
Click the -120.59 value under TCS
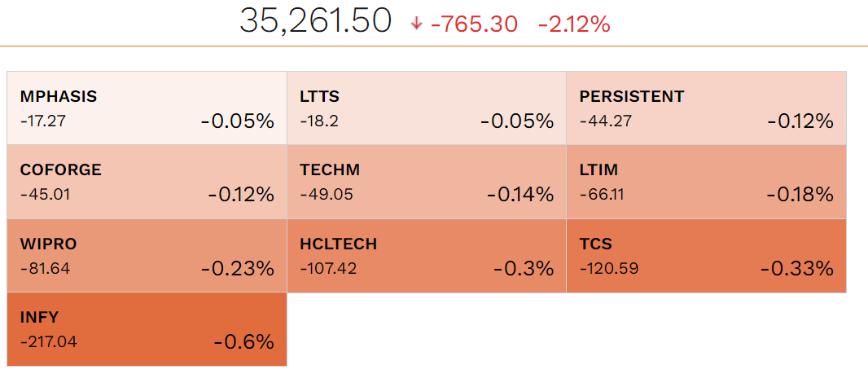pyautogui.click(x=607, y=267)
